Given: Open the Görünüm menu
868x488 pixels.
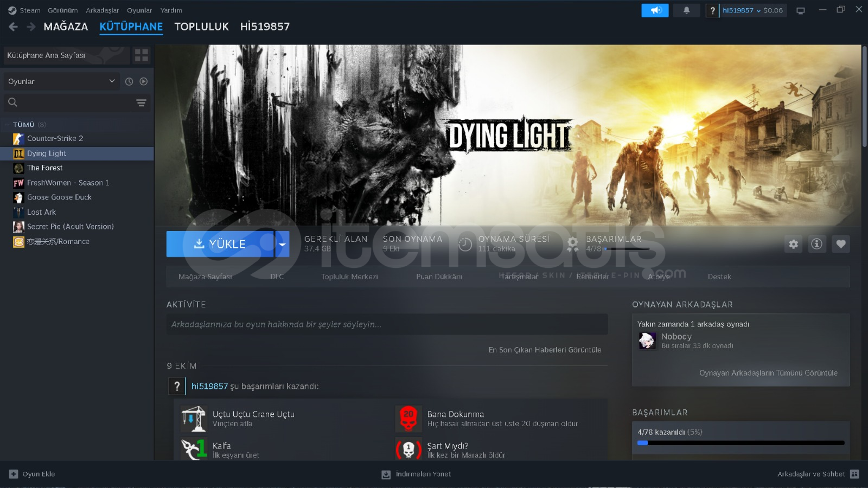Looking at the screenshot, I should [x=63, y=10].
